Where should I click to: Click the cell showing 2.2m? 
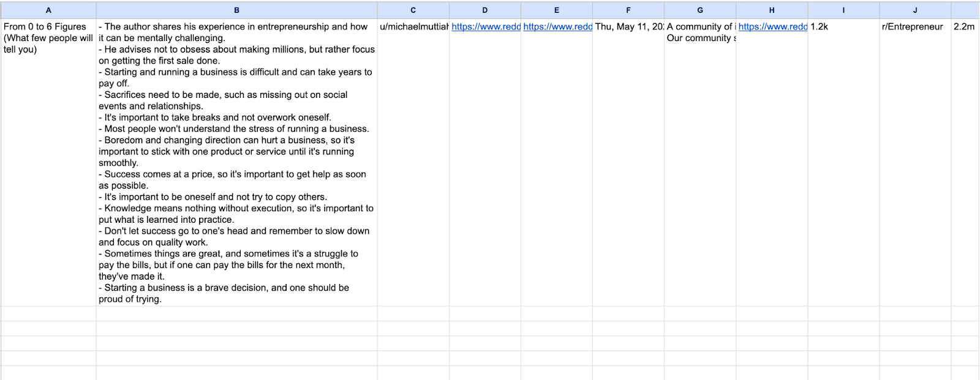(965, 162)
